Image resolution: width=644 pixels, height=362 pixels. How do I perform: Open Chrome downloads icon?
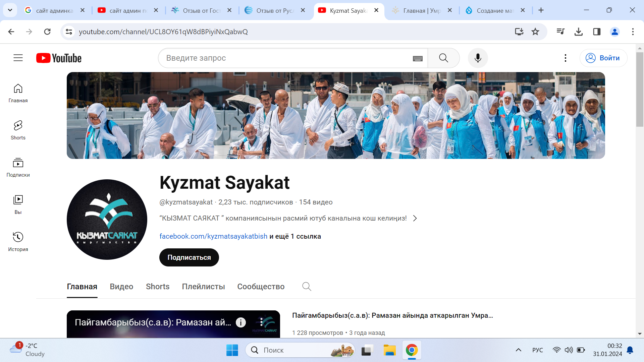pyautogui.click(x=579, y=32)
